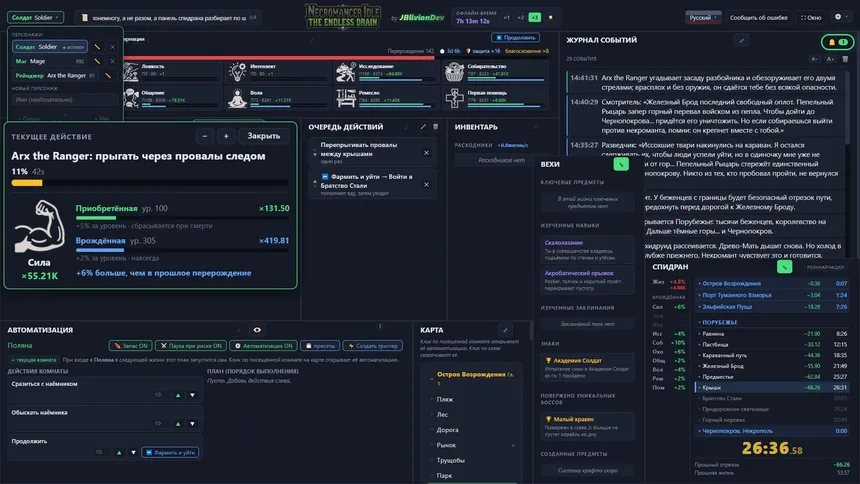
Task: Toggle Пауза при риске ON
Action: point(191,346)
